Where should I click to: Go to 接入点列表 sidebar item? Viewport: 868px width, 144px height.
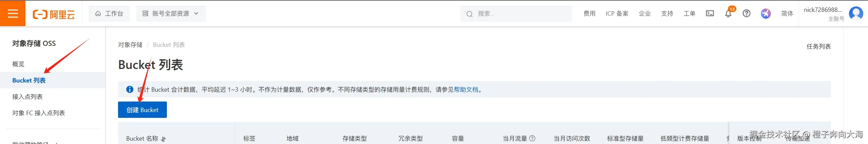27,96
